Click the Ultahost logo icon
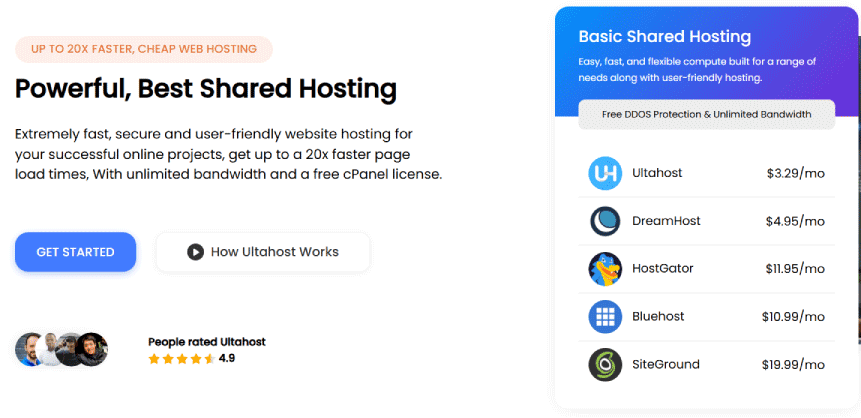861x418 pixels. click(x=605, y=173)
